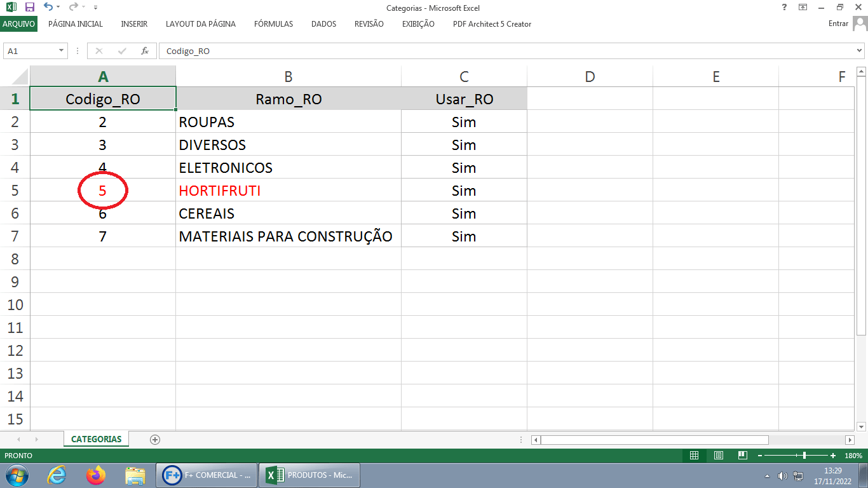This screenshot has height=488, width=868.
Task: Open the REVISÃO tab
Action: pos(369,24)
